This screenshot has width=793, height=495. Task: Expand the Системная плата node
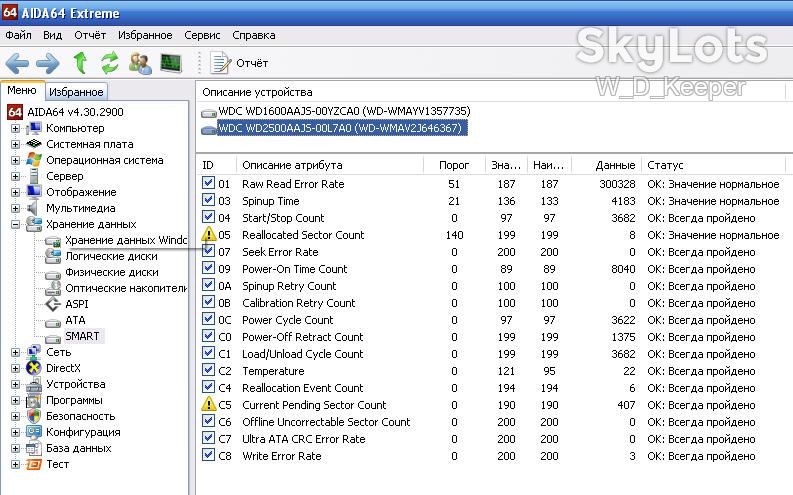click(15, 145)
